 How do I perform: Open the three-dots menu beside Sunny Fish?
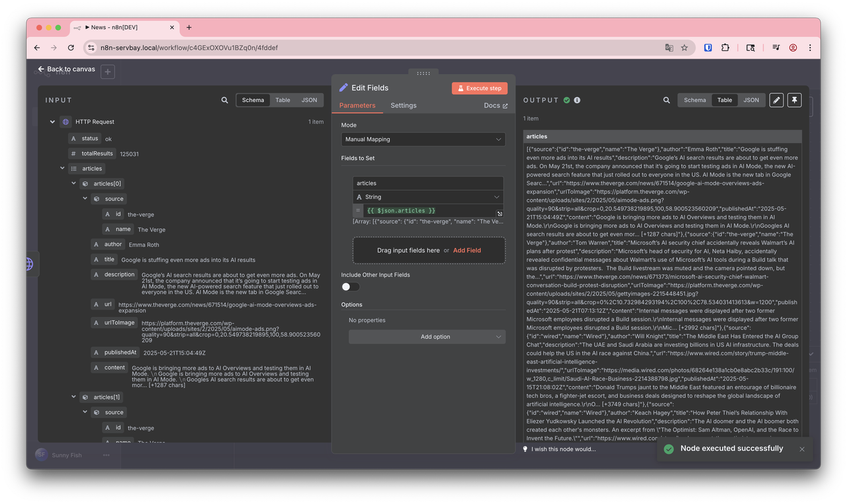tap(107, 455)
